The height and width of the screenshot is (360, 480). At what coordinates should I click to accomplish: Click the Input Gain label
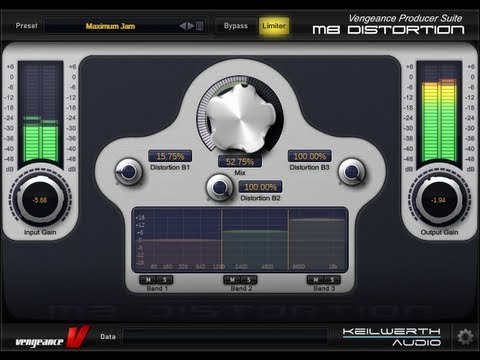point(40,232)
